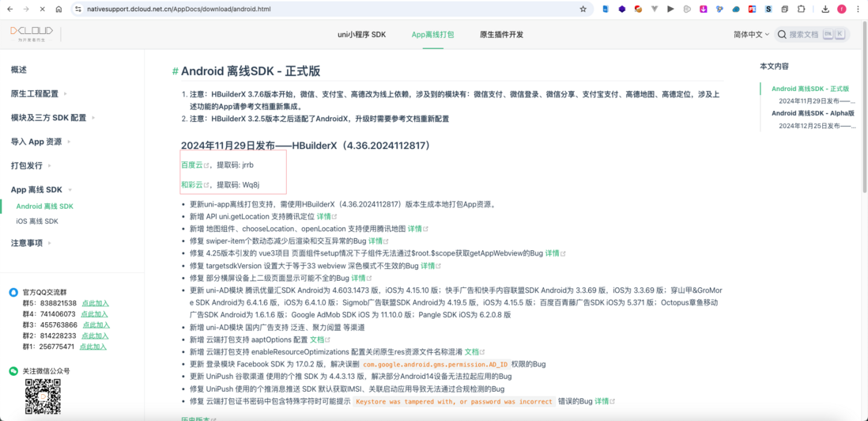Open 概述 in the sidebar
The width and height of the screenshot is (868, 421).
pos(19,70)
